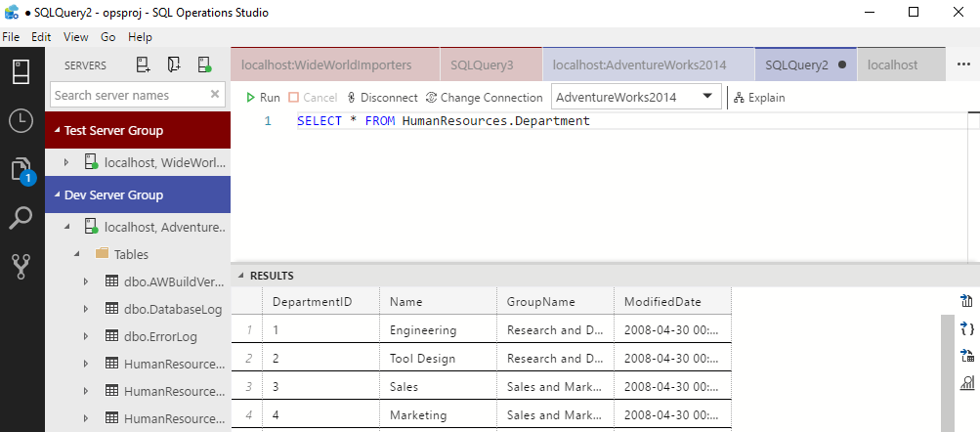
Task: Open Explorer files icon with badge
Action: 21,171
